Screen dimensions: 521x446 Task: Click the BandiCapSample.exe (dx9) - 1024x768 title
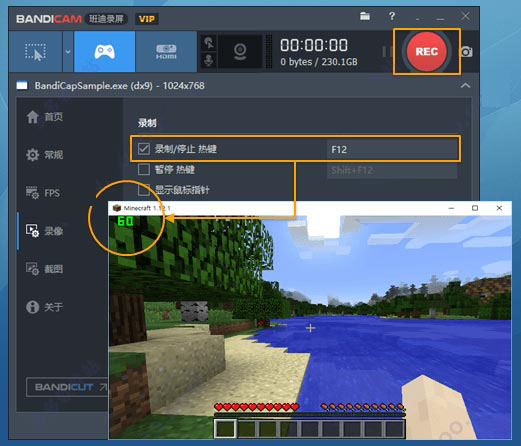pos(120,86)
